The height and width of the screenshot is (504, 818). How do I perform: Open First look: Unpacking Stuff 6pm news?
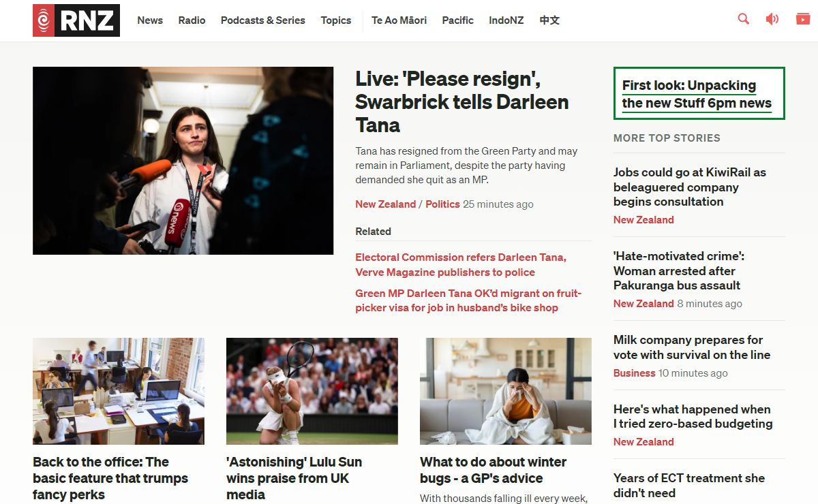click(696, 94)
